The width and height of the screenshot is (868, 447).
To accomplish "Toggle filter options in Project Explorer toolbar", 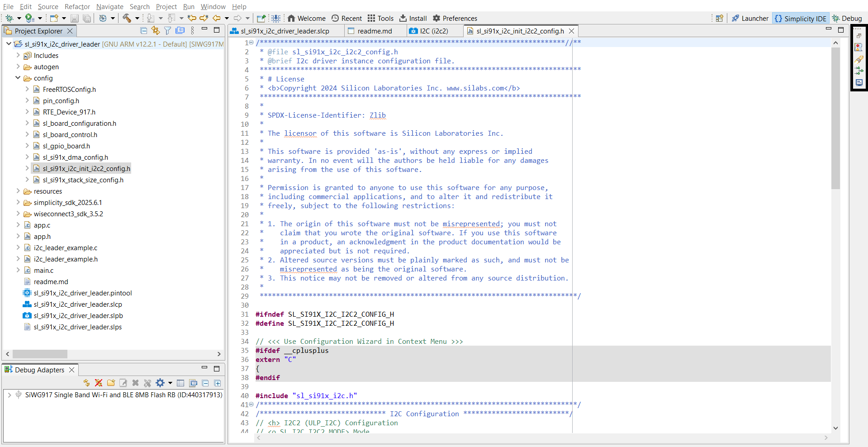I will (167, 30).
